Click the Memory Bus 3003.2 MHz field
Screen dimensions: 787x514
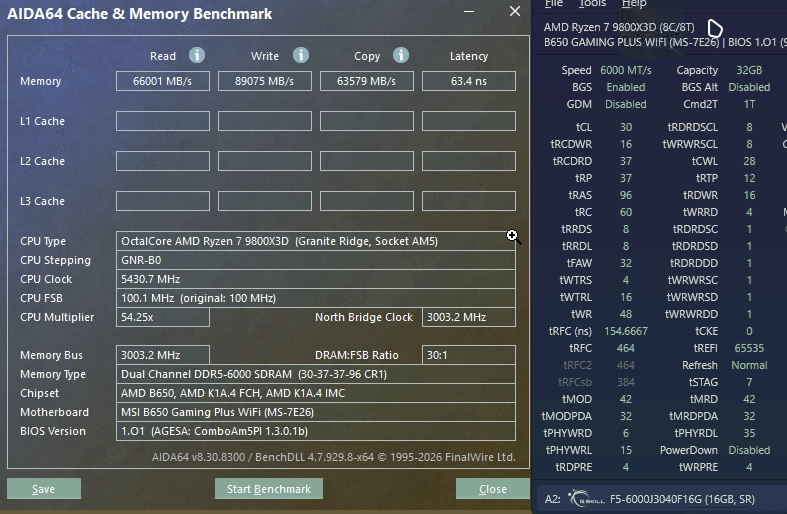[x=163, y=355]
